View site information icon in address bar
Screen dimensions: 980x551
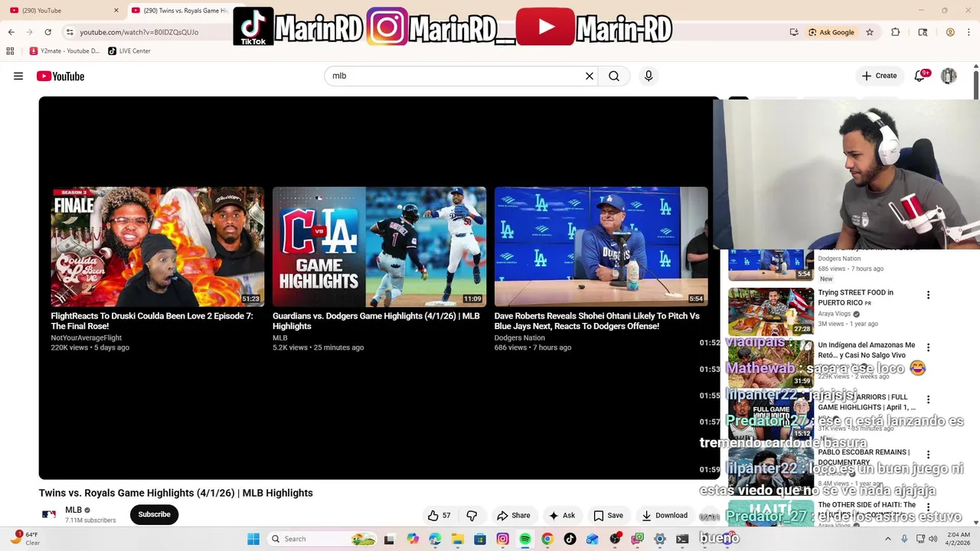pos(70,32)
